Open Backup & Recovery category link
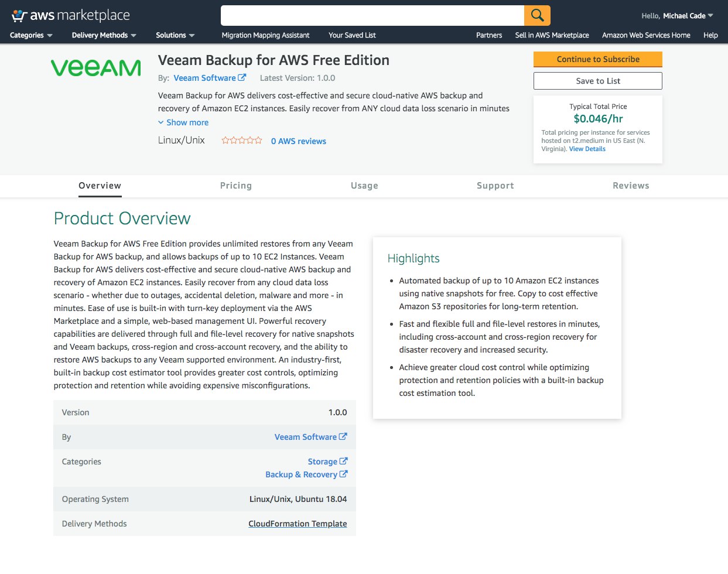 pos(306,474)
